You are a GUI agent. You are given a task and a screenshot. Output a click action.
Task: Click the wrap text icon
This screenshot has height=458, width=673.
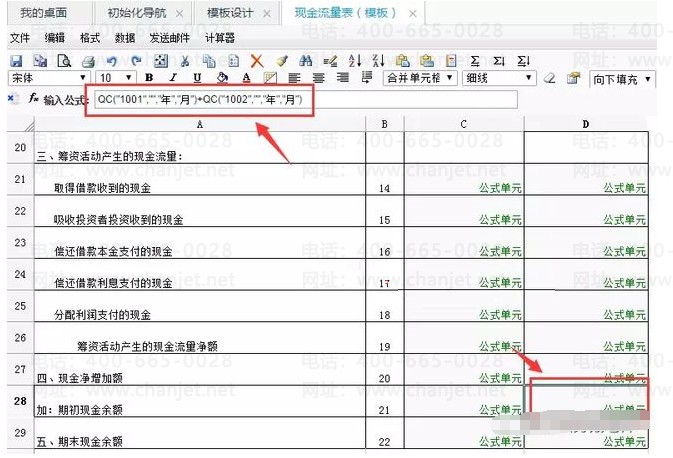tap(367, 78)
